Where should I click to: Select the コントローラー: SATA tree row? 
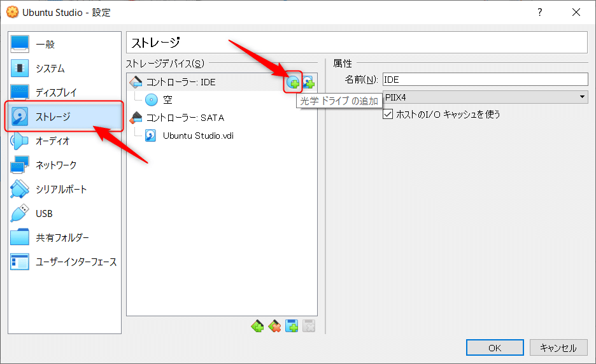pos(222,118)
